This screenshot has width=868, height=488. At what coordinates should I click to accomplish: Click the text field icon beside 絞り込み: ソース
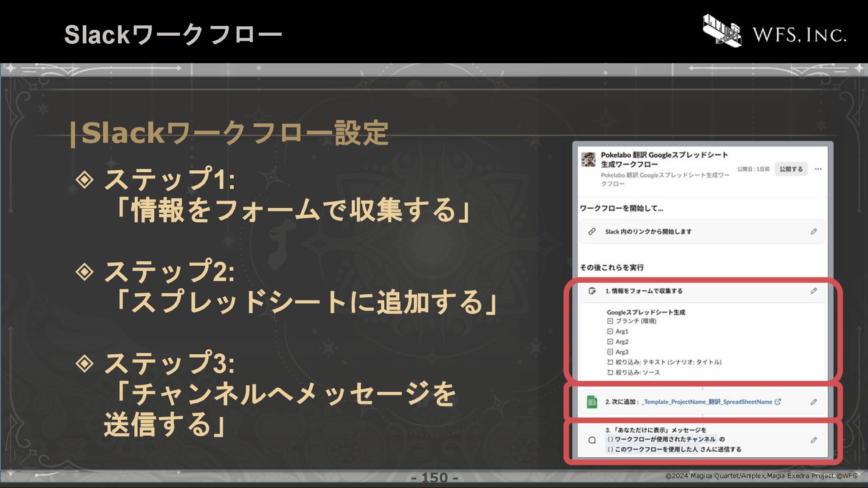610,372
